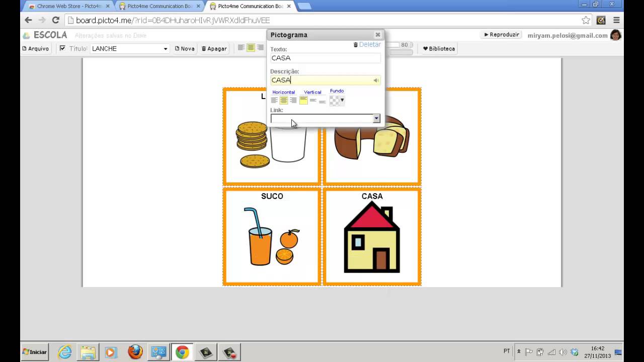
Task: Click the miryam.pelosi@gmail.com account text
Action: (x=568, y=36)
